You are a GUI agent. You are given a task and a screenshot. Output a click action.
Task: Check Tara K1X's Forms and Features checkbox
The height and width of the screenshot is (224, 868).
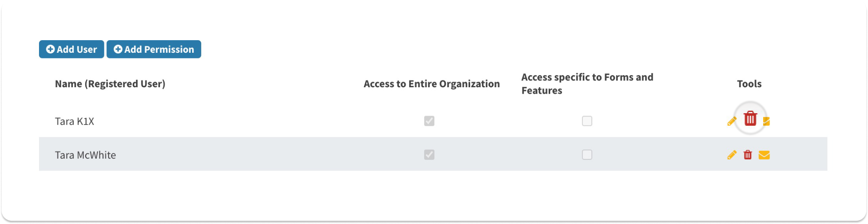[x=587, y=121]
